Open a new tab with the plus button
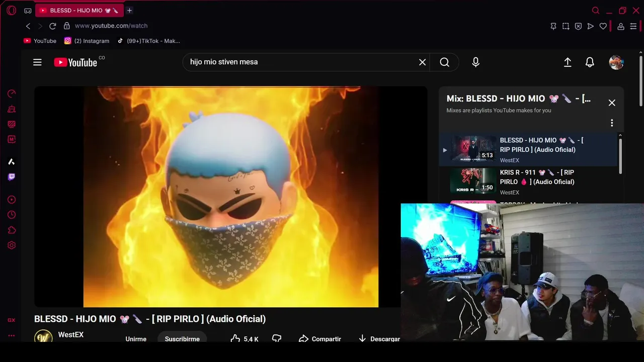 point(129,10)
